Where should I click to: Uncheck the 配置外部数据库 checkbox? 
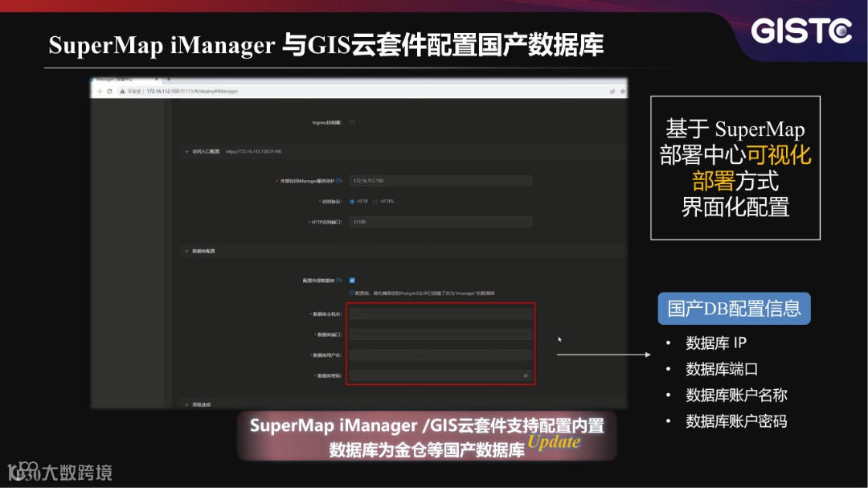pyautogui.click(x=352, y=281)
